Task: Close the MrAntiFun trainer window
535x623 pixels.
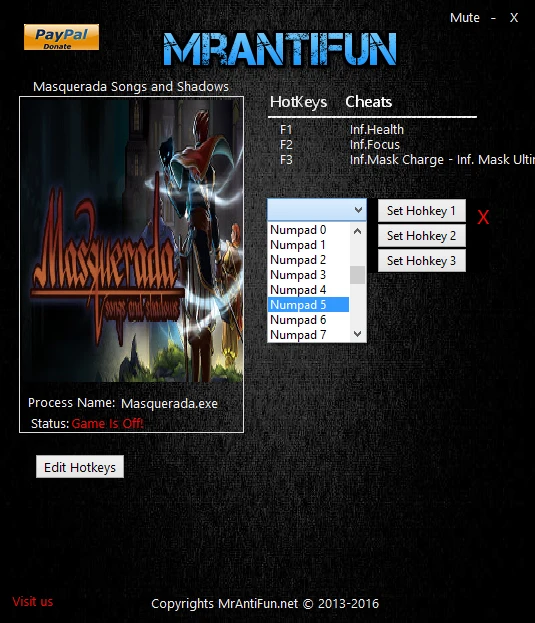Action: 514,17
